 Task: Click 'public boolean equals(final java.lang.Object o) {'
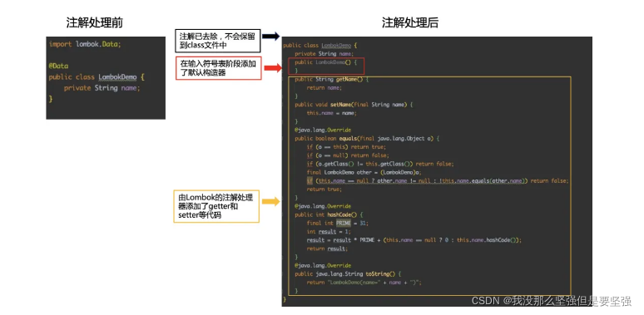(367, 139)
